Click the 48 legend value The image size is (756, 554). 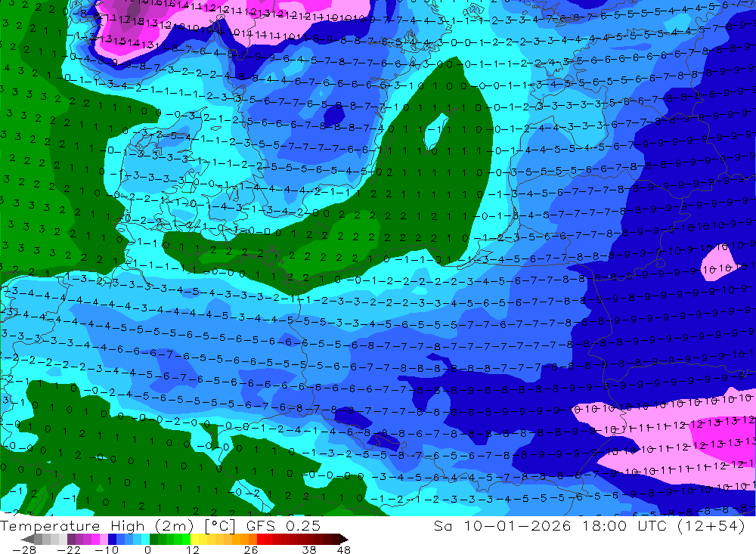tap(344, 549)
